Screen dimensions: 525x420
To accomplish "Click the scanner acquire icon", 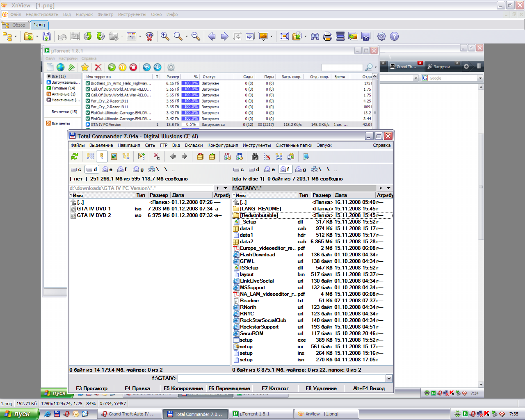I will click(340, 37).
